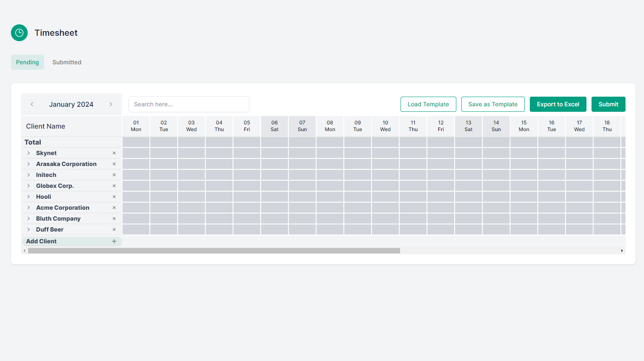Click the green Submit button
This screenshot has width=644, height=361.
[x=608, y=104]
